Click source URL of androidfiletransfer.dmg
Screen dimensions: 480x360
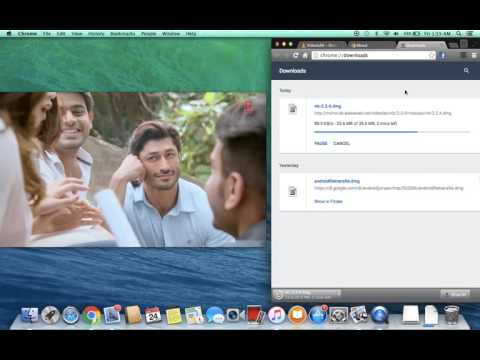click(389, 188)
